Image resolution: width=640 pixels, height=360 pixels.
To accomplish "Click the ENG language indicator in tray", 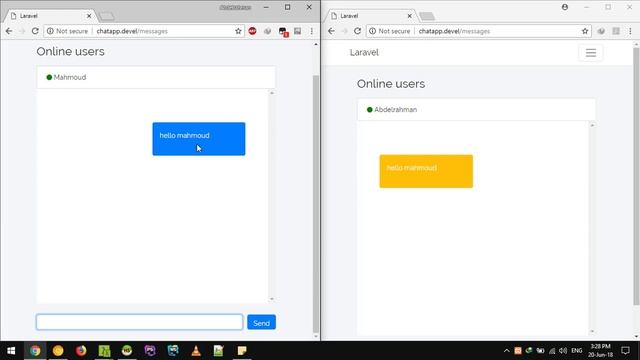I will click(x=577, y=351).
